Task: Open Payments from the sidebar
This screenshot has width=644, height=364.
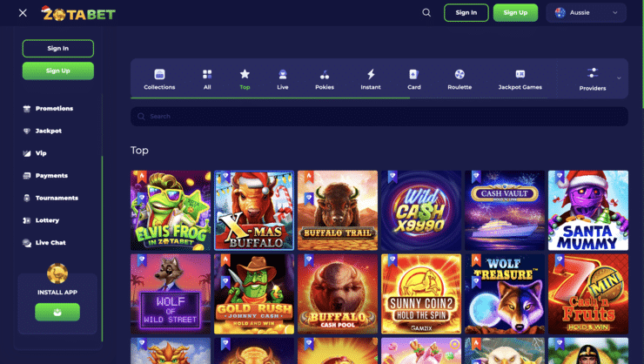Action: tap(51, 176)
